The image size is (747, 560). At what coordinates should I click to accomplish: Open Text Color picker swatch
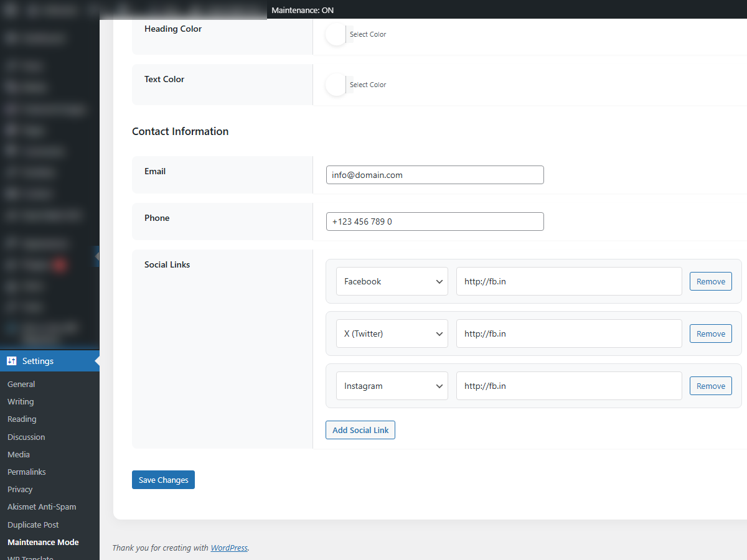pyautogui.click(x=336, y=85)
